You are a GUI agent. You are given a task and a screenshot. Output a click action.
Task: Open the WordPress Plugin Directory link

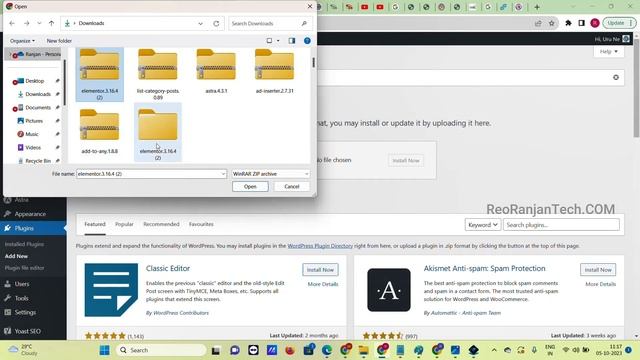pos(320,246)
